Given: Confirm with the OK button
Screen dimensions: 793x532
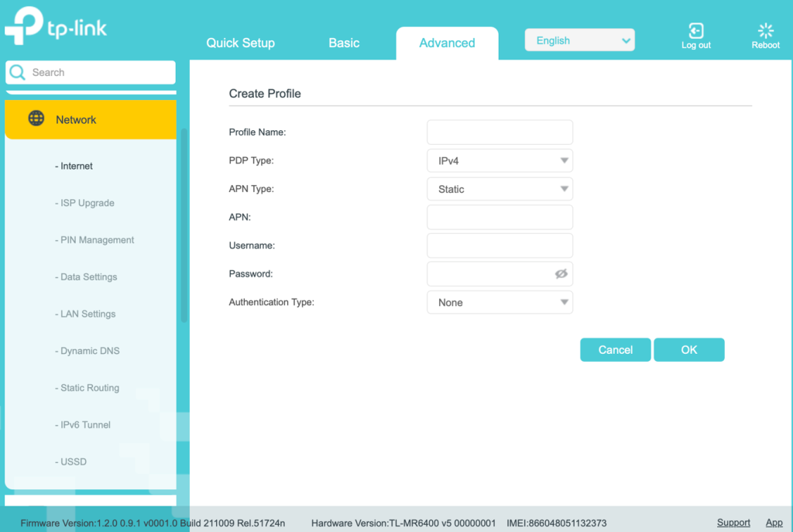Looking at the screenshot, I should click(x=688, y=350).
